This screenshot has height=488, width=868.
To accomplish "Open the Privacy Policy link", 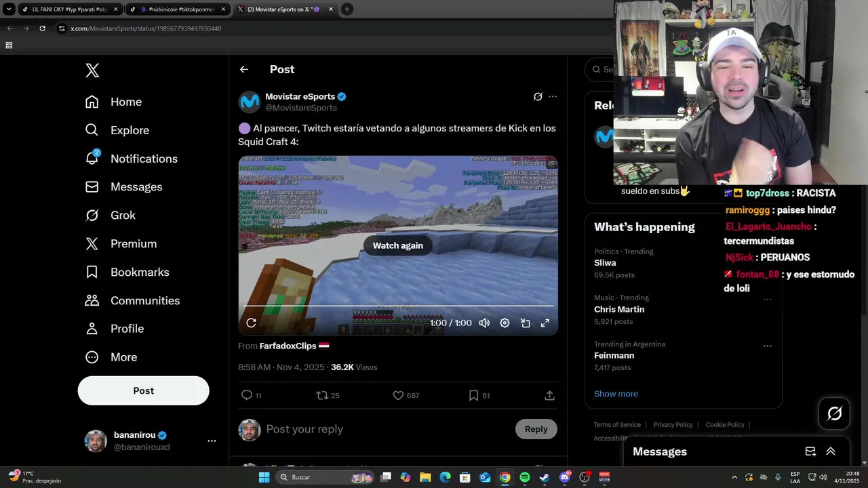I will (x=673, y=425).
